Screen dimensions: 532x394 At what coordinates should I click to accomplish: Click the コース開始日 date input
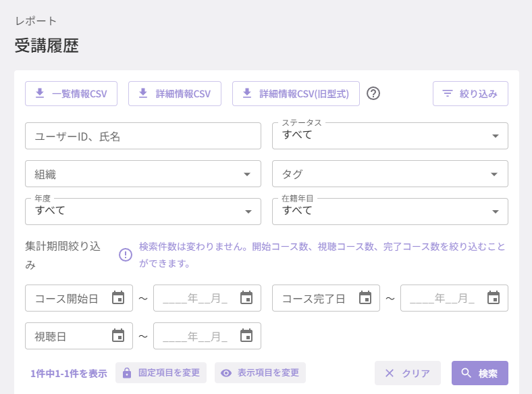[x=79, y=298]
